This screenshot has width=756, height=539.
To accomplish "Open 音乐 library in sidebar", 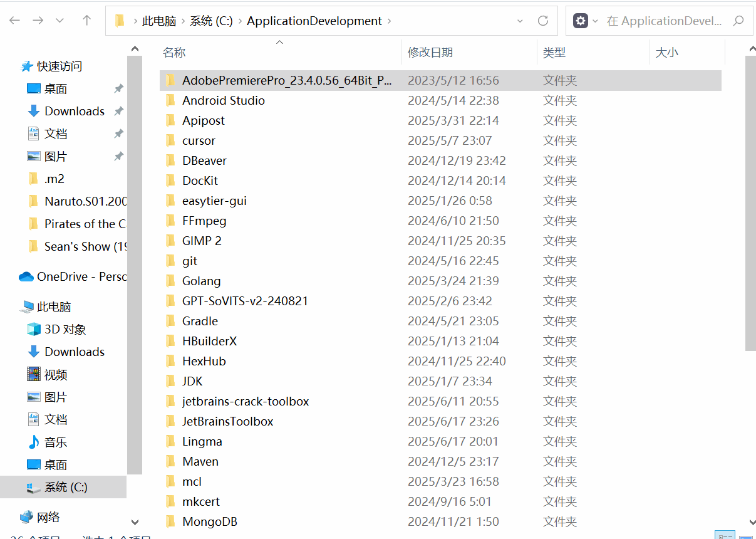I will pyautogui.click(x=56, y=442).
